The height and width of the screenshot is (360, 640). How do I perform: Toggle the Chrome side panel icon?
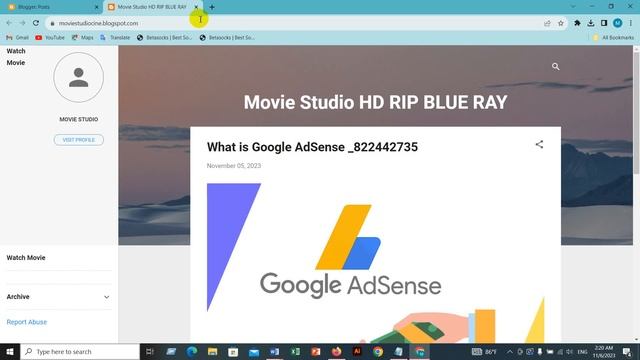tap(604, 23)
